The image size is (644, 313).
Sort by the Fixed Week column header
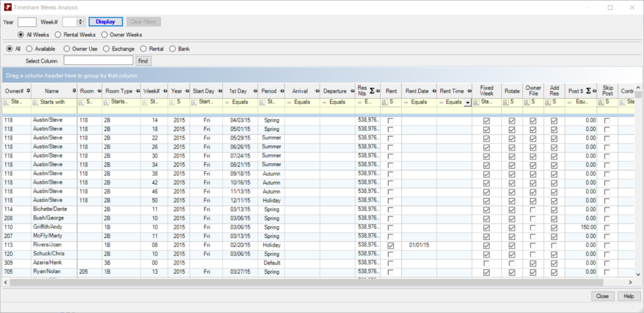click(486, 91)
